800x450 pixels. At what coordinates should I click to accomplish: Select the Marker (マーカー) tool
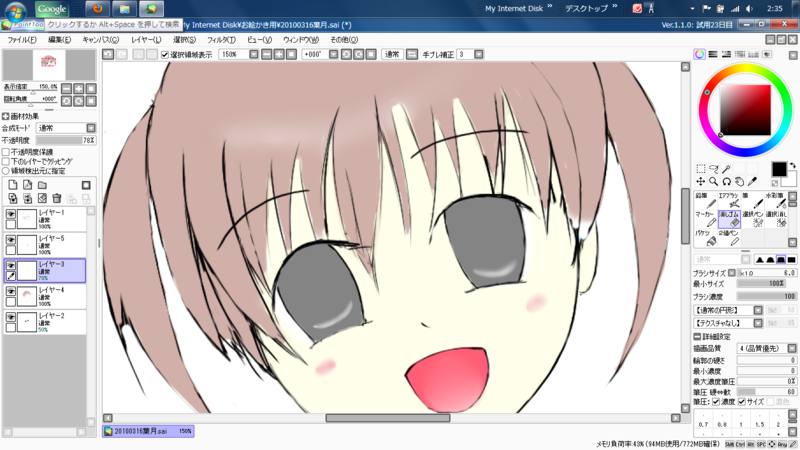tap(705, 219)
